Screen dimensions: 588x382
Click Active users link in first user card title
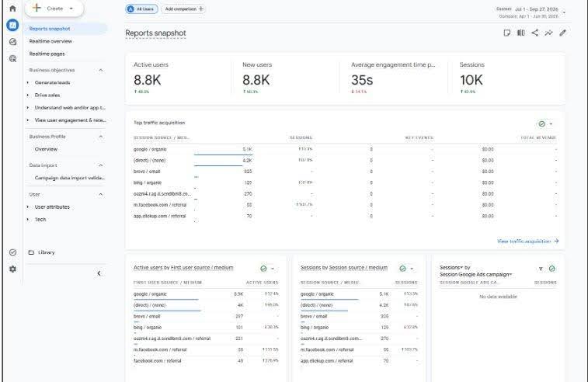148,268
